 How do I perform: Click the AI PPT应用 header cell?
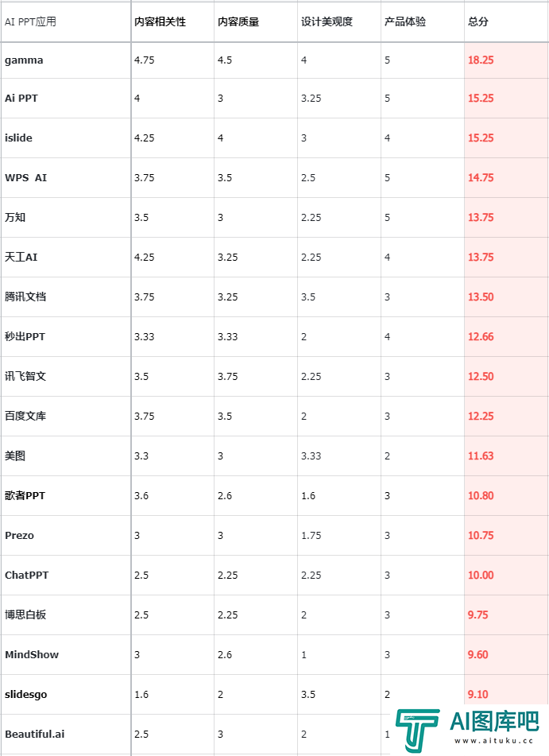[30, 21]
